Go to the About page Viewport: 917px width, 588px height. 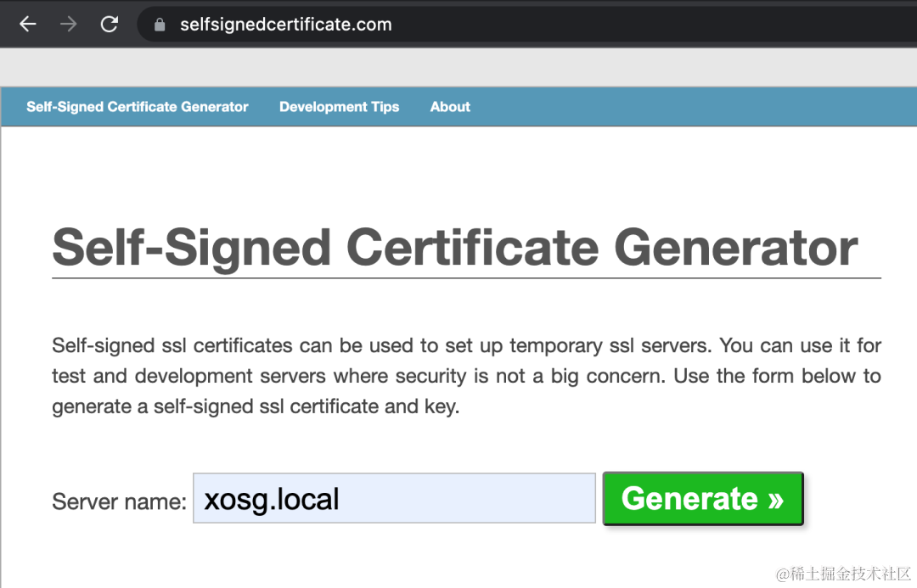point(450,106)
